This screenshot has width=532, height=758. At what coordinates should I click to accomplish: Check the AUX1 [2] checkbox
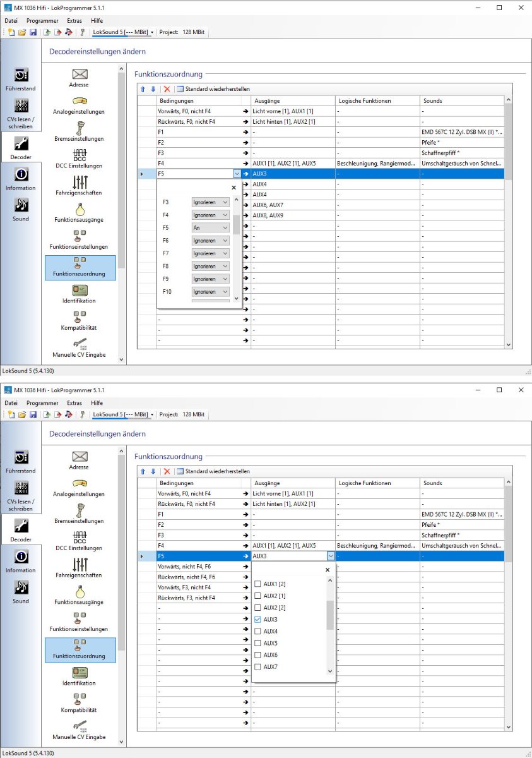coord(257,584)
